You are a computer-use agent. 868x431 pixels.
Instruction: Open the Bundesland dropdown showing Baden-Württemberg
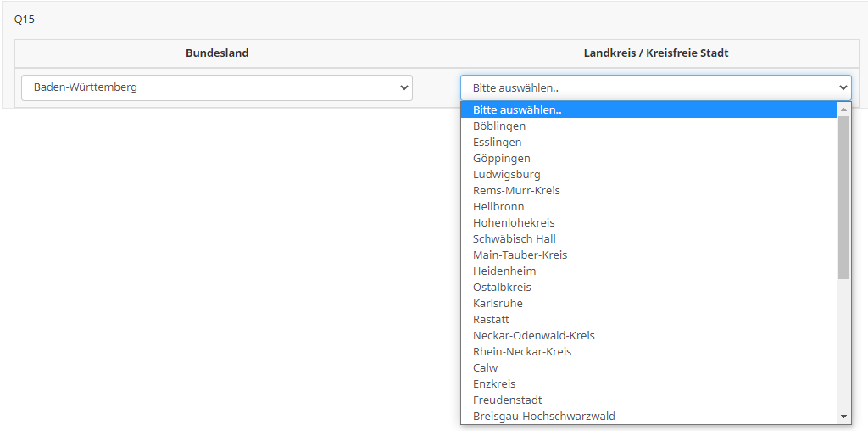217,87
